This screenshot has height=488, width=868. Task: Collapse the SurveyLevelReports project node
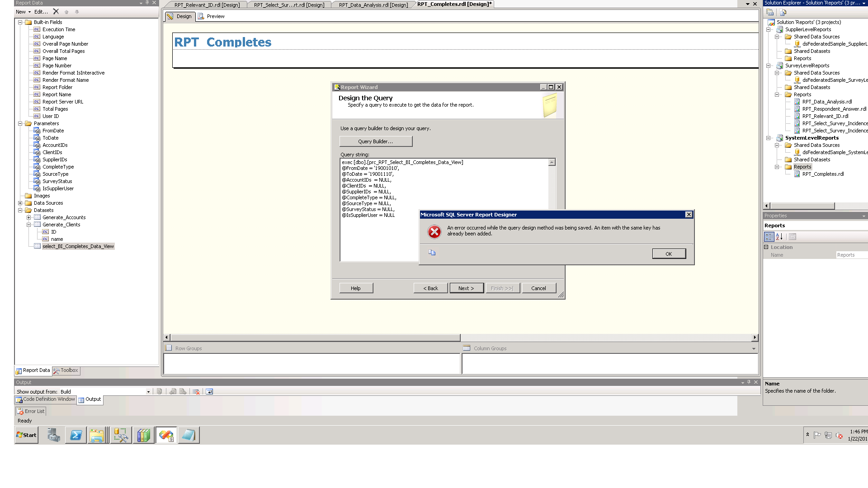pyautogui.click(x=768, y=66)
